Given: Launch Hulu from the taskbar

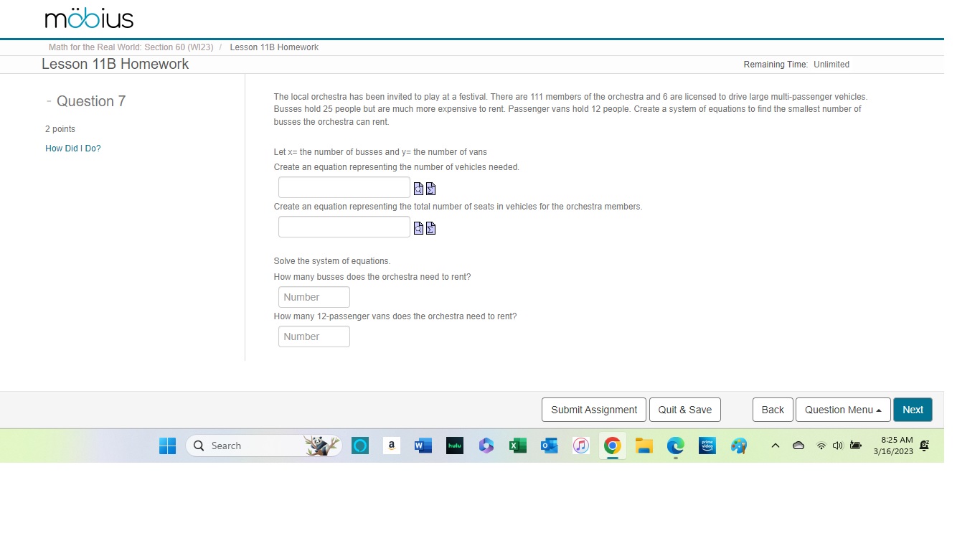Looking at the screenshot, I should pyautogui.click(x=455, y=446).
